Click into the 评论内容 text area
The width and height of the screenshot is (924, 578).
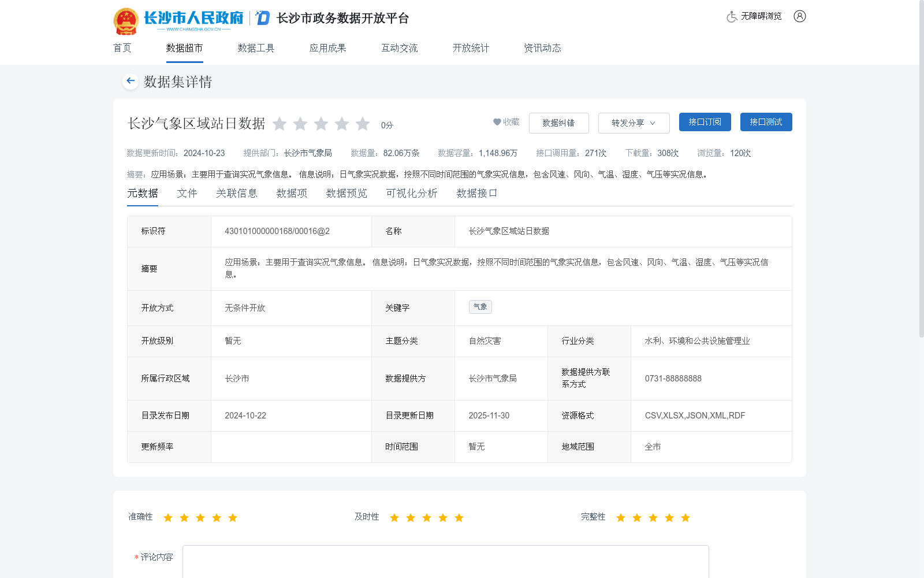click(x=445, y=561)
